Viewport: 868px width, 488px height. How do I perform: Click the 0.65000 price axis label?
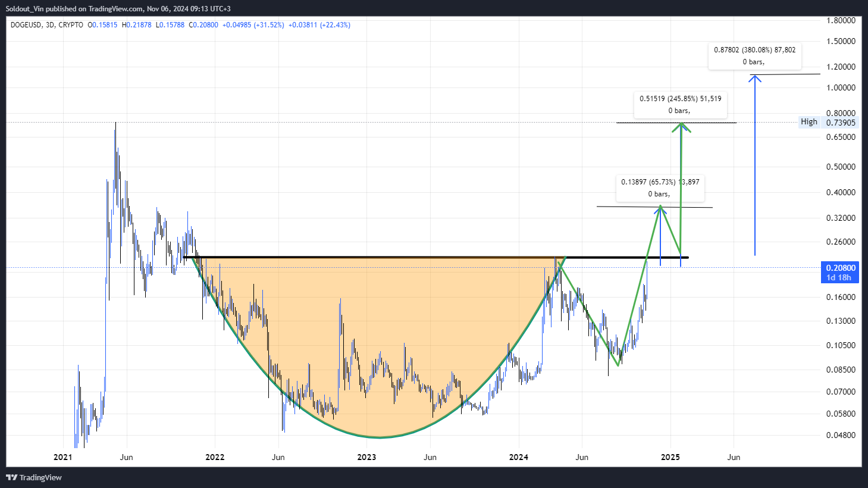pyautogui.click(x=841, y=137)
